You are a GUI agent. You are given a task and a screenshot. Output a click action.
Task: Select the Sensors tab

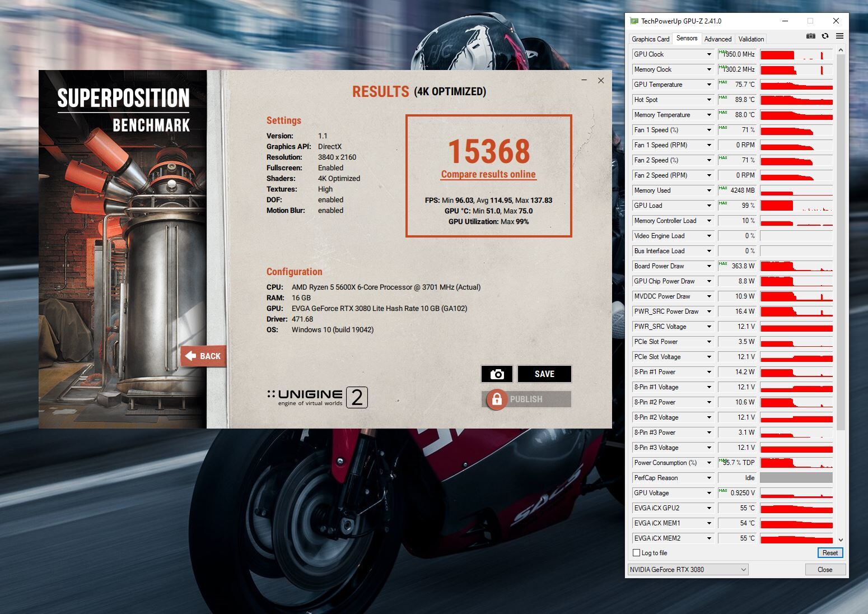click(x=687, y=38)
